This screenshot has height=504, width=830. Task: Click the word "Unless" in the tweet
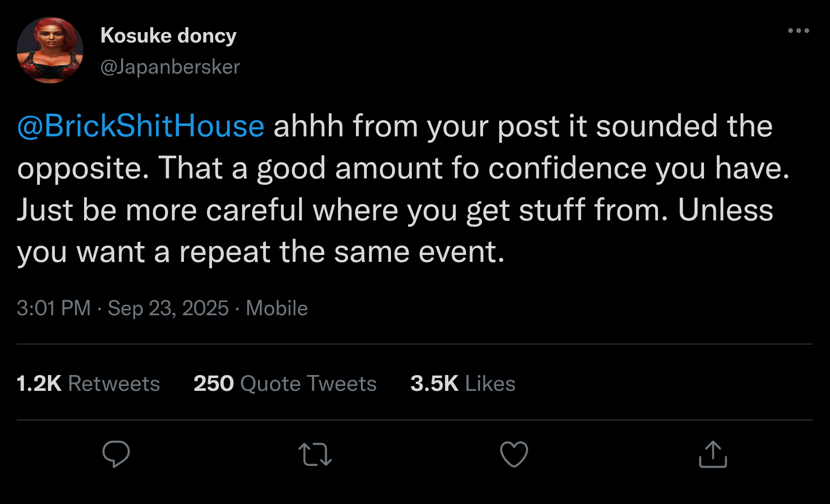click(725, 210)
